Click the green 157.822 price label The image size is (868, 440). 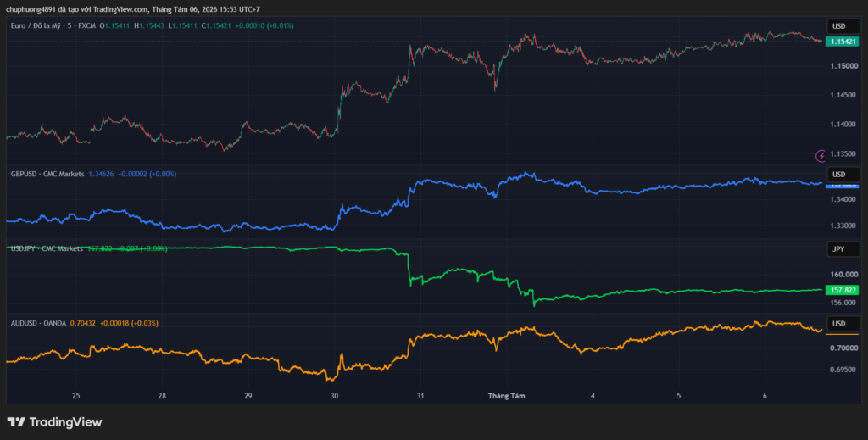pyautogui.click(x=842, y=290)
